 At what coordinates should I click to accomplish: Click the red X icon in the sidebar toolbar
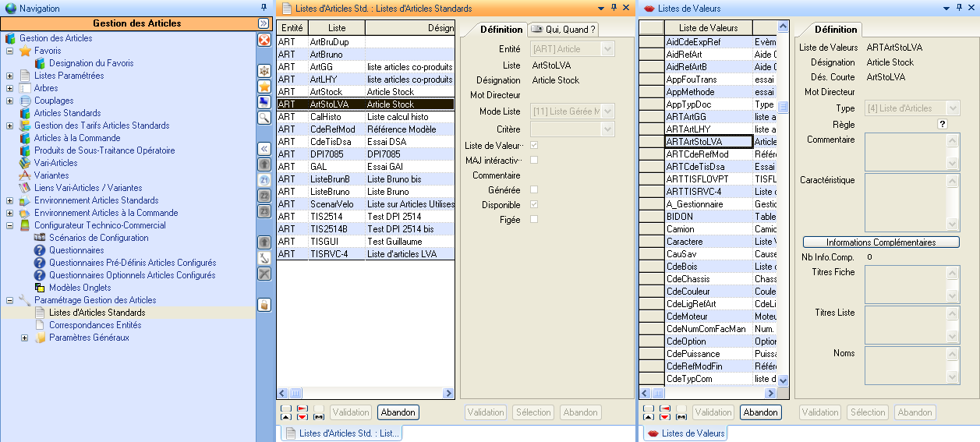[264, 40]
